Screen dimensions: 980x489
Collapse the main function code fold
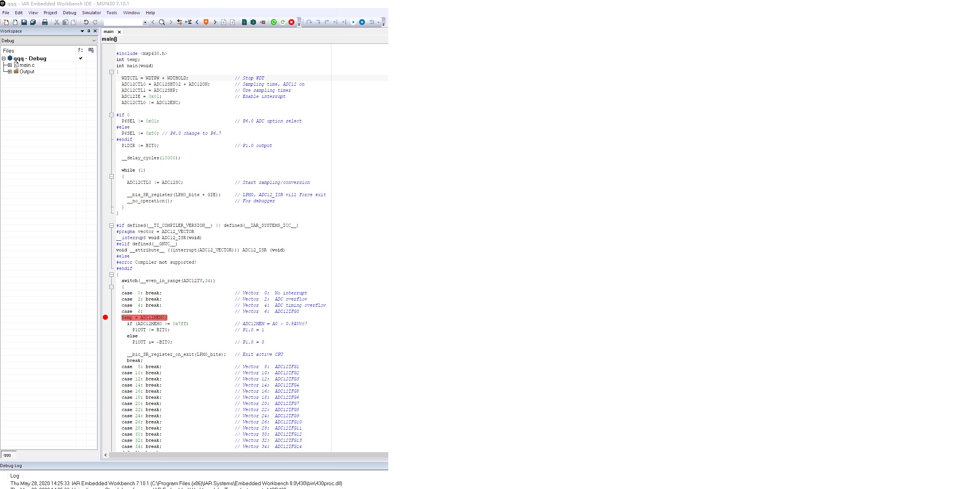112,72
